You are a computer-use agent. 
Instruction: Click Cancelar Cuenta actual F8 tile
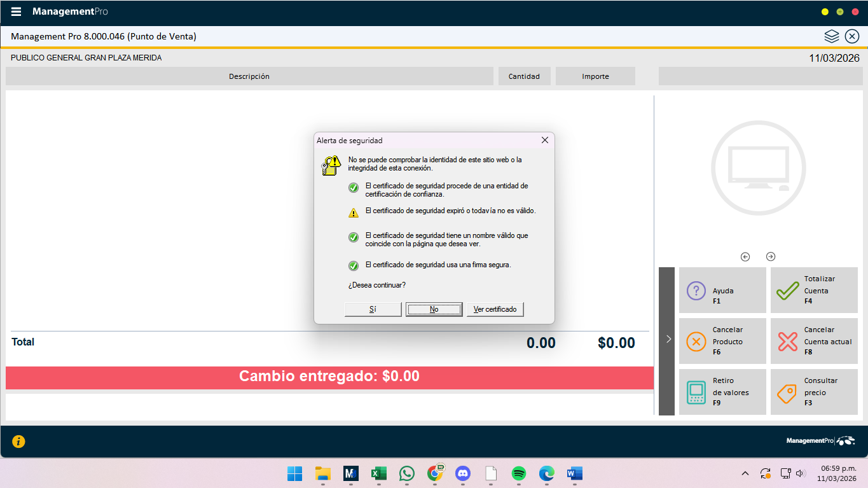pos(814,341)
